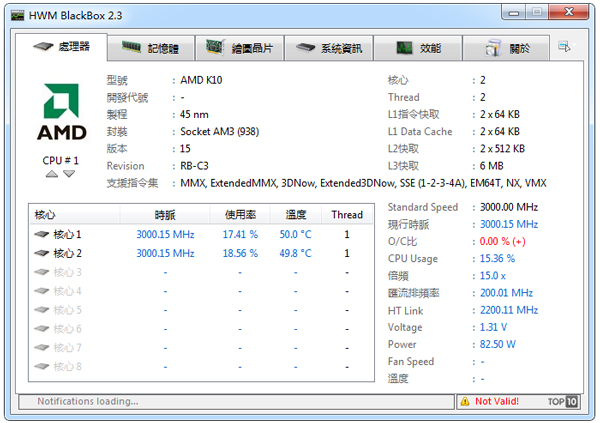The width and height of the screenshot is (600, 423).
Task: Open the 效能 tab
Action: pyautogui.click(x=418, y=47)
